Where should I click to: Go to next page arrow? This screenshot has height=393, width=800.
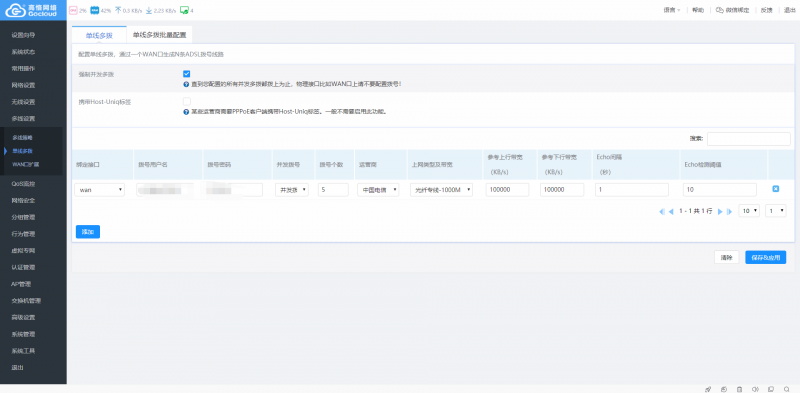coord(720,211)
